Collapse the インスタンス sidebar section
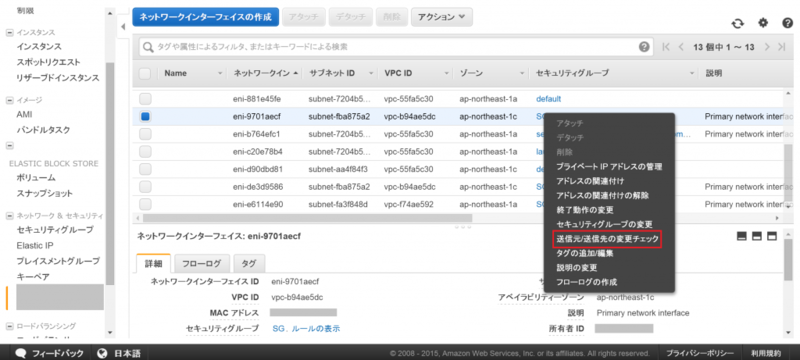The image size is (800, 360). pyautogui.click(x=9, y=33)
